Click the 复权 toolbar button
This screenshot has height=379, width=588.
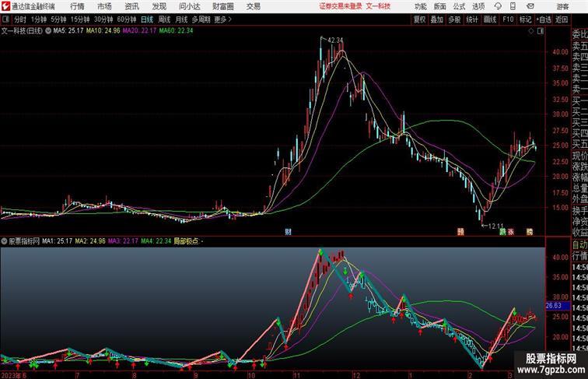(420, 19)
